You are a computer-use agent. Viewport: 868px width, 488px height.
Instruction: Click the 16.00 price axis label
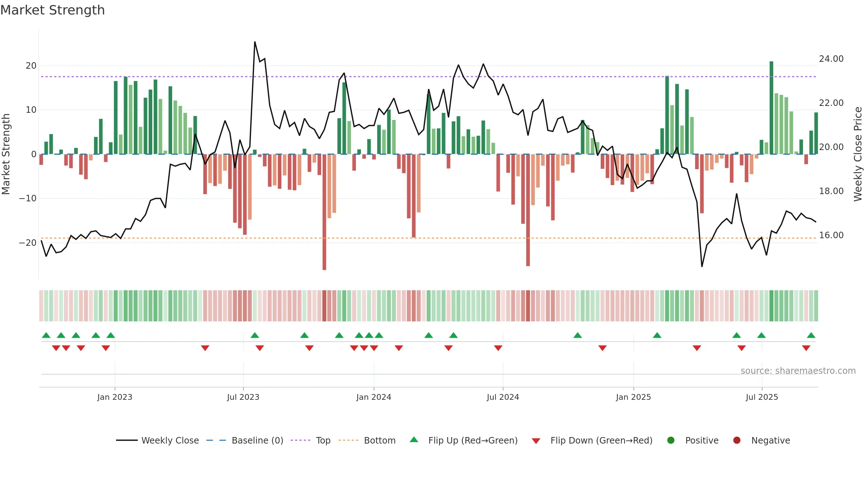point(831,235)
